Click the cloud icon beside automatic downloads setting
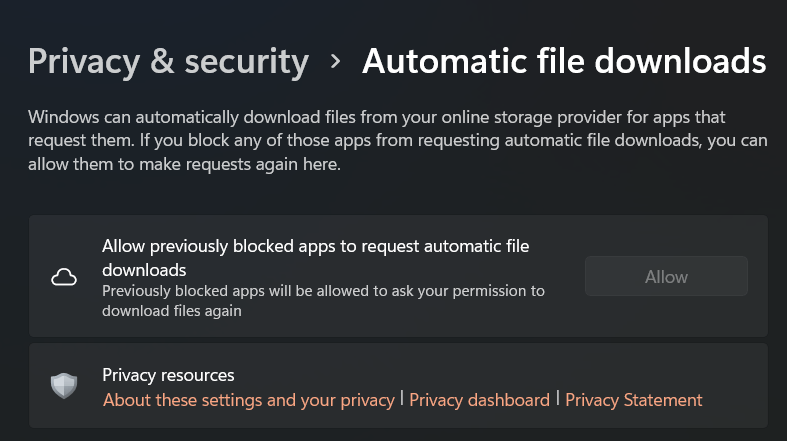 point(64,277)
